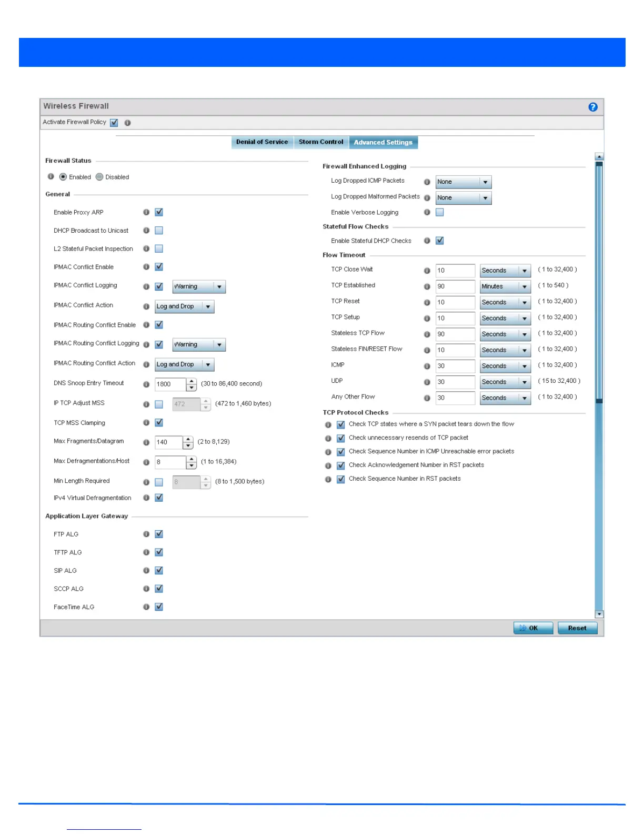
Task: Toggle Enable Stateful DHCP Checks checkbox
Action: [x=440, y=241]
